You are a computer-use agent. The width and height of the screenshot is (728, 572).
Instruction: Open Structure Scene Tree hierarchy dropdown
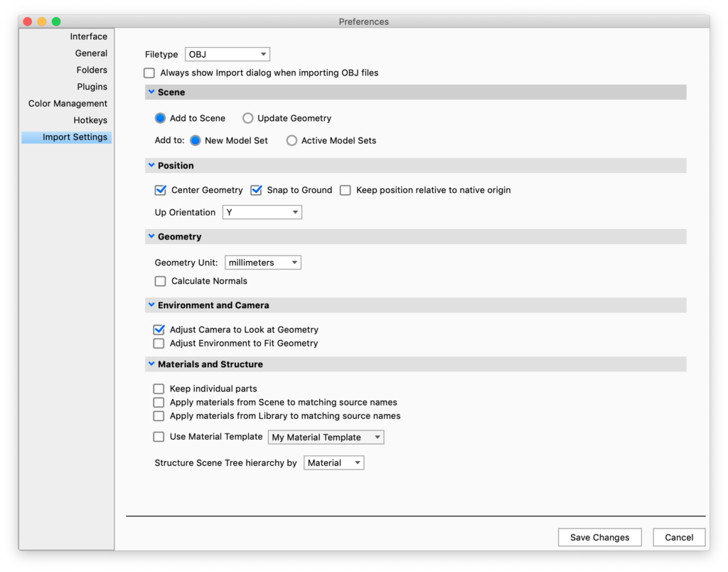pyautogui.click(x=334, y=462)
